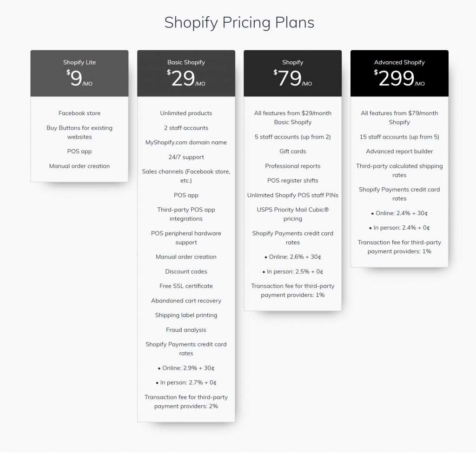Click 'Professional reports' feature

293,166
